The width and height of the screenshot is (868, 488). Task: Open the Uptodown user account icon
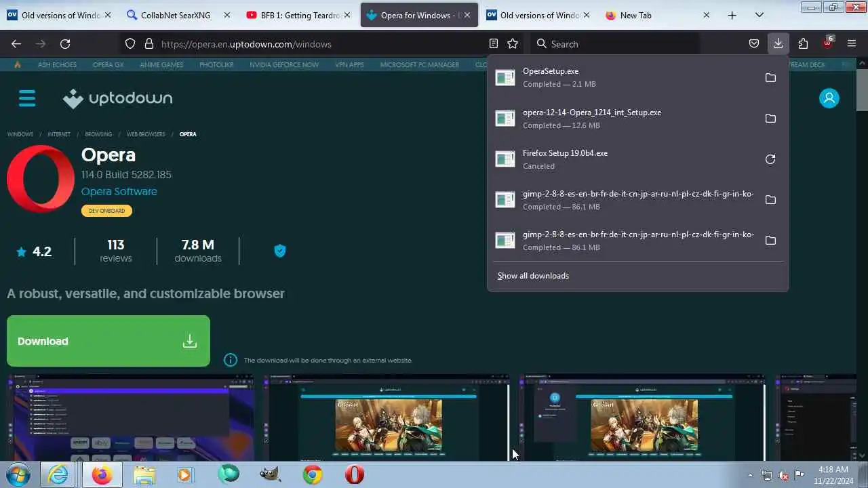point(829,98)
